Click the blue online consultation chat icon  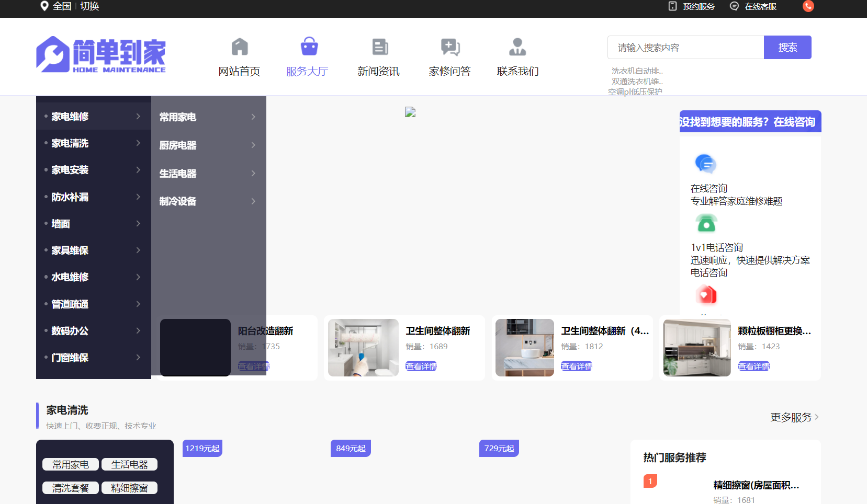click(705, 164)
